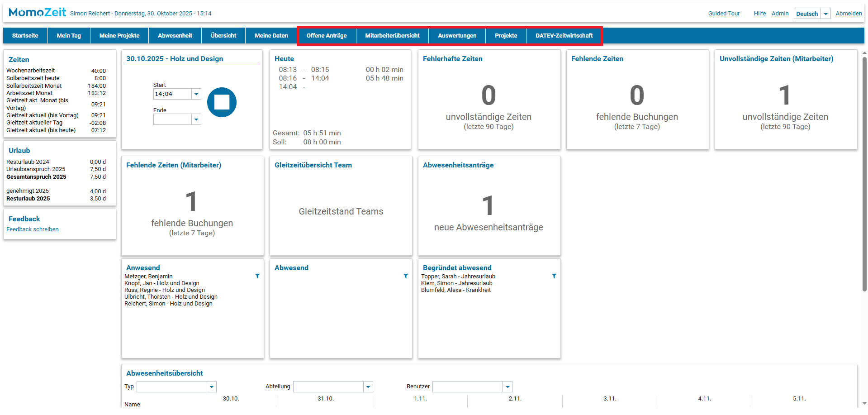Expand the Benutzer filter dropdown
Screen dimensions: 868x415
pyautogui.click(x=508, y=387)
